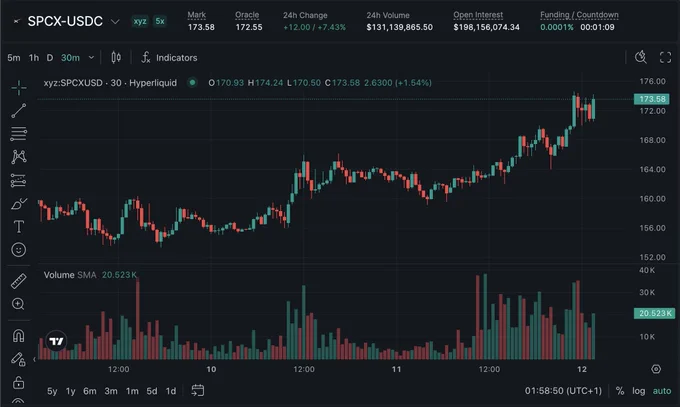
Task: Select the crosshair cursor tool
Action: coord(19,88)
